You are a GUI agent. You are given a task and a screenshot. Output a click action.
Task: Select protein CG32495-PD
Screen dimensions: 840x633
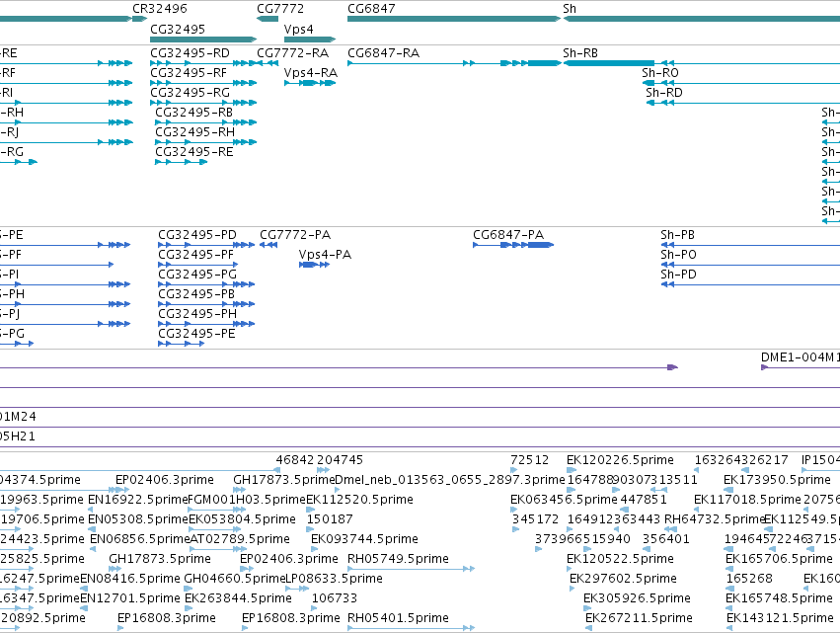[197, 235]
